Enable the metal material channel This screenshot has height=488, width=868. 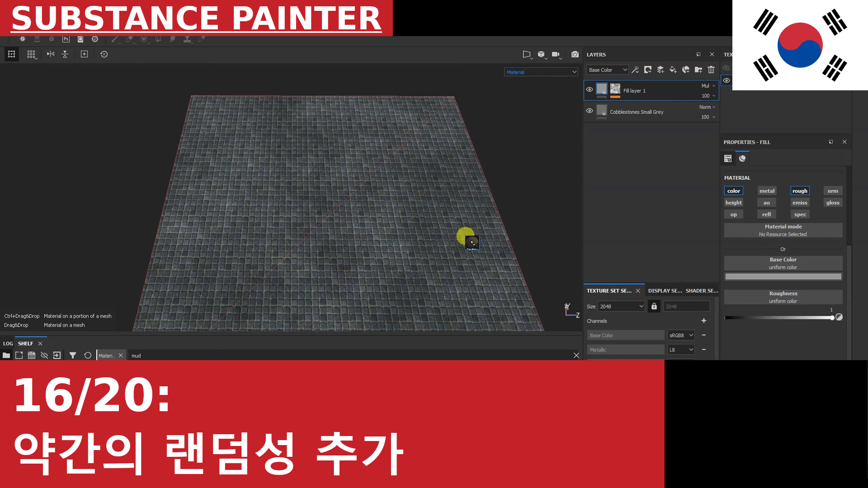767,191
